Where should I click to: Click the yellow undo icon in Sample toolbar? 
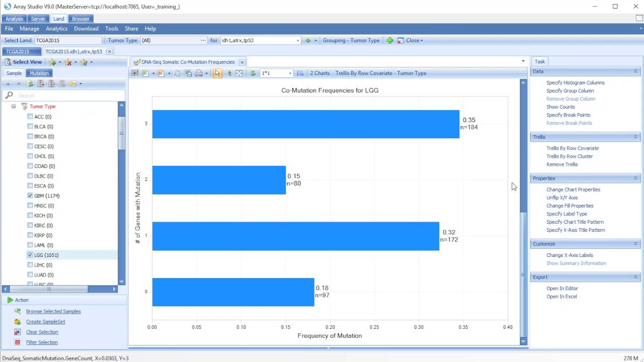[73, 84]
